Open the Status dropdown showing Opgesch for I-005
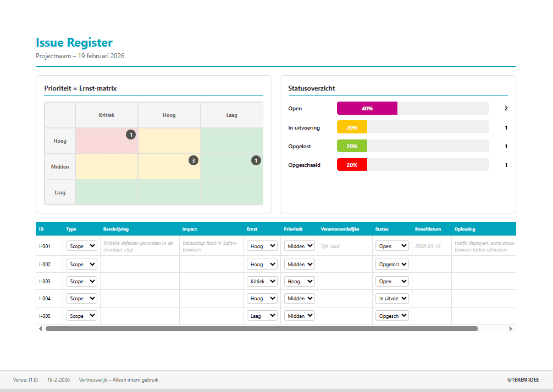The height and width of the screenshot is (392, 553). pyautogui.click(x=392, y=315)
